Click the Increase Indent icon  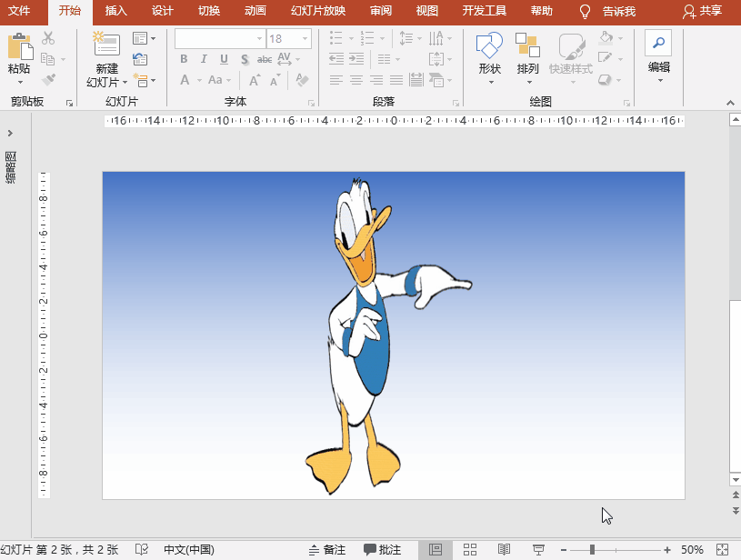coord(356,58)
